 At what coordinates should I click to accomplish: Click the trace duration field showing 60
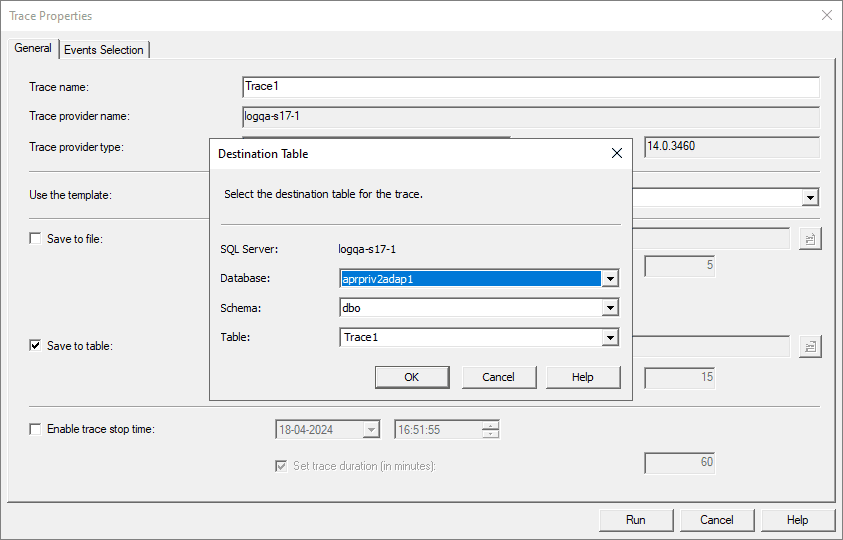[x=680, y=463]
